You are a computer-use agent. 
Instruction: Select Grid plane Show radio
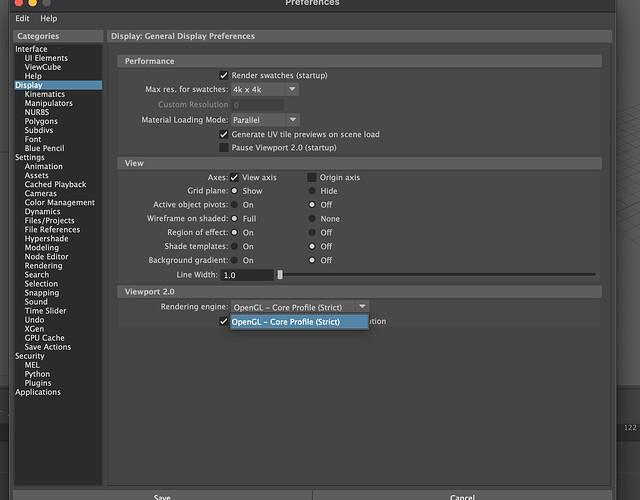(x=234, y=191)
